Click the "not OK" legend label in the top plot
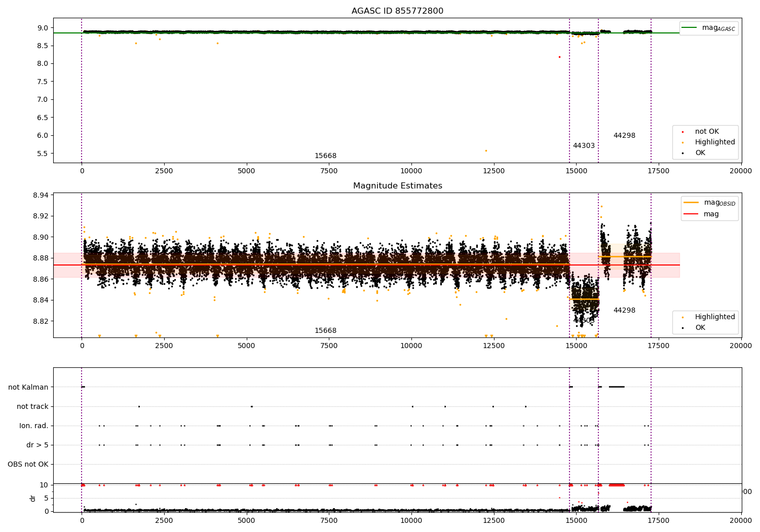 (x=707, y=131)
